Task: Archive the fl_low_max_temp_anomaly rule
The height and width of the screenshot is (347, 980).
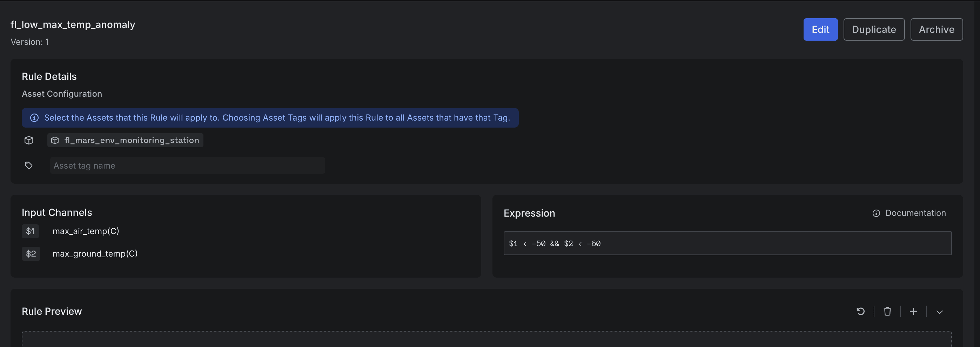Action: coord(936,29)
